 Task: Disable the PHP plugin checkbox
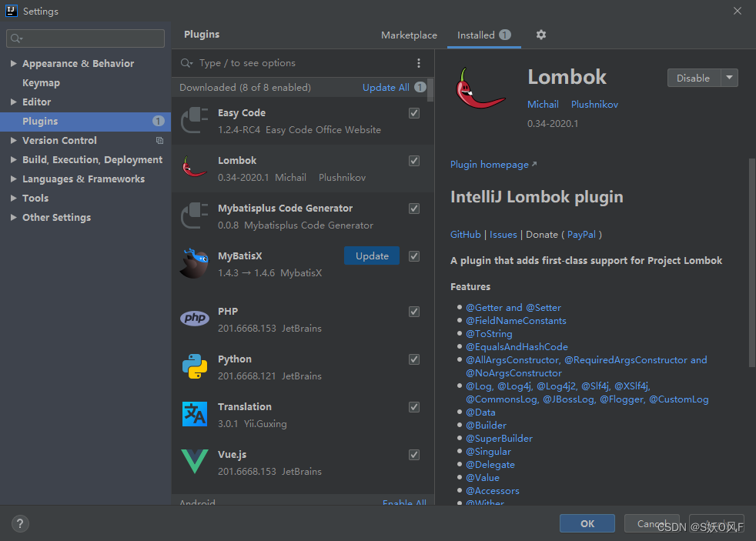[414, 312]
